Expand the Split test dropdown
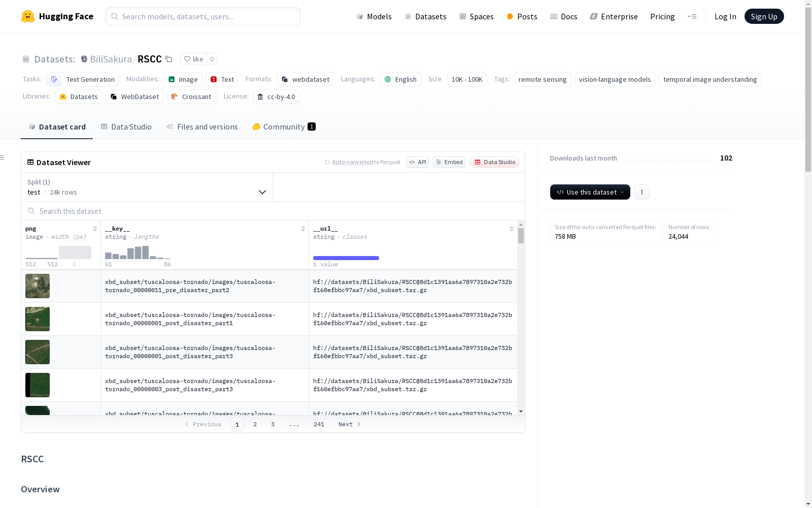Screen dimensions: 812x508 coord(147,187)
